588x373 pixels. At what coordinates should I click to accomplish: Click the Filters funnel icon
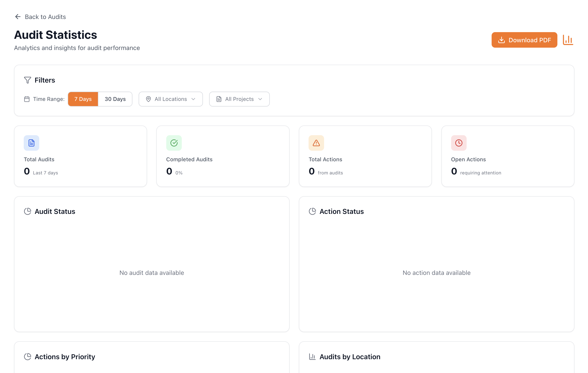click(28, 80)
